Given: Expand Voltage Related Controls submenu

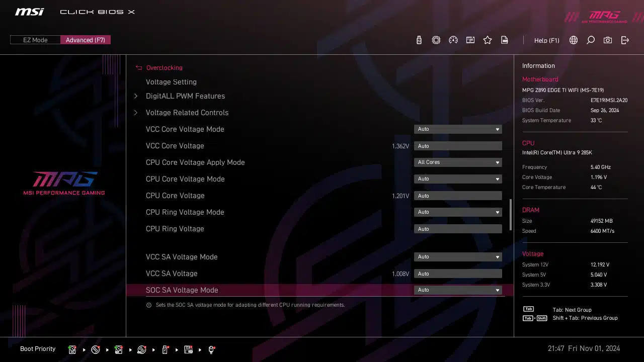Looking at the screenshot, I should [x=187, y=113].
